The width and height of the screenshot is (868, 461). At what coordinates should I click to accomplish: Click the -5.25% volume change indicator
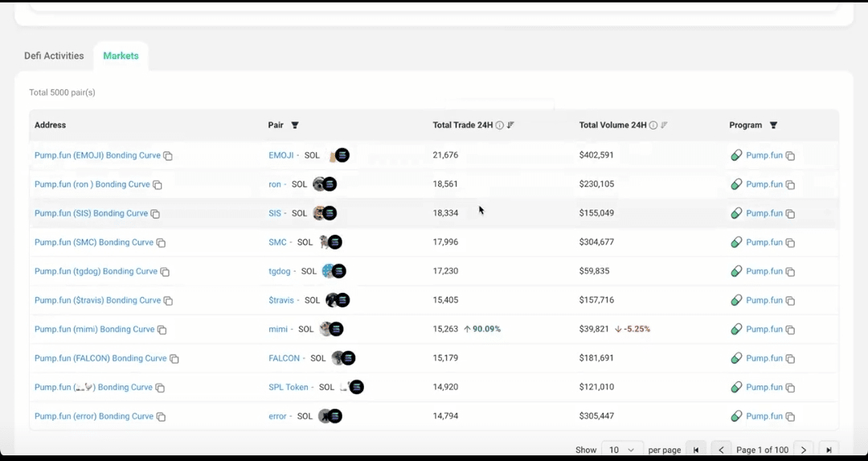[x=633, y=328]
